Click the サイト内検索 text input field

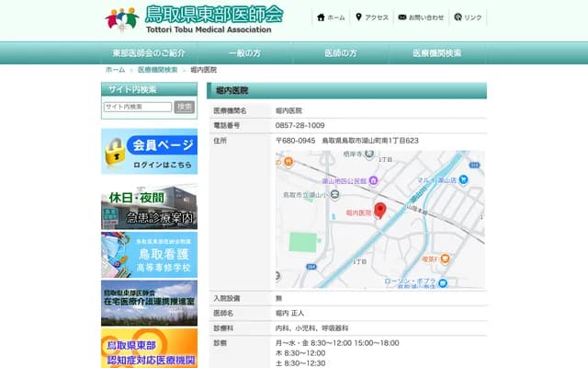[x=138, y=107]
